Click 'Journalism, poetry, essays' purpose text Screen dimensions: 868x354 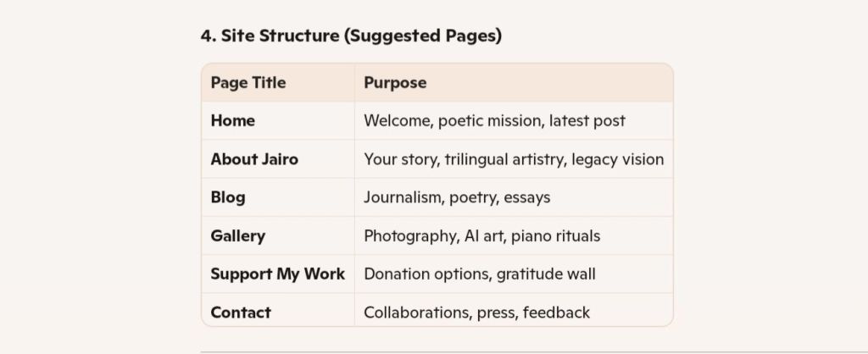[x=457, y=197]
